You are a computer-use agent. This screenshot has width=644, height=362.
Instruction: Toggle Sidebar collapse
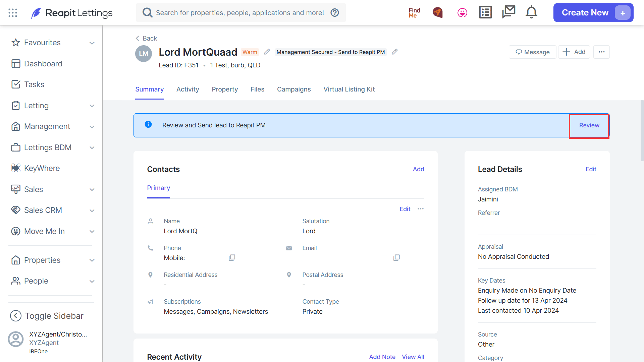pos(47,316)
